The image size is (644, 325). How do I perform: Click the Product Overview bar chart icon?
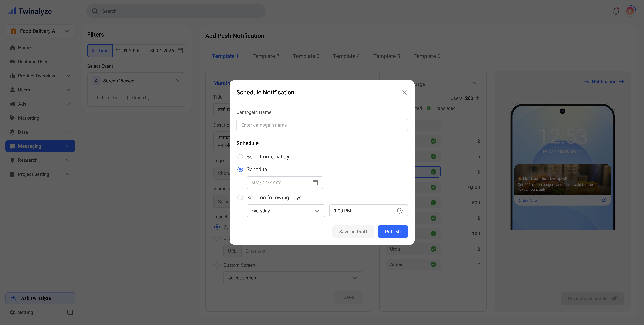pyautogui.click(x=12, y=76)
